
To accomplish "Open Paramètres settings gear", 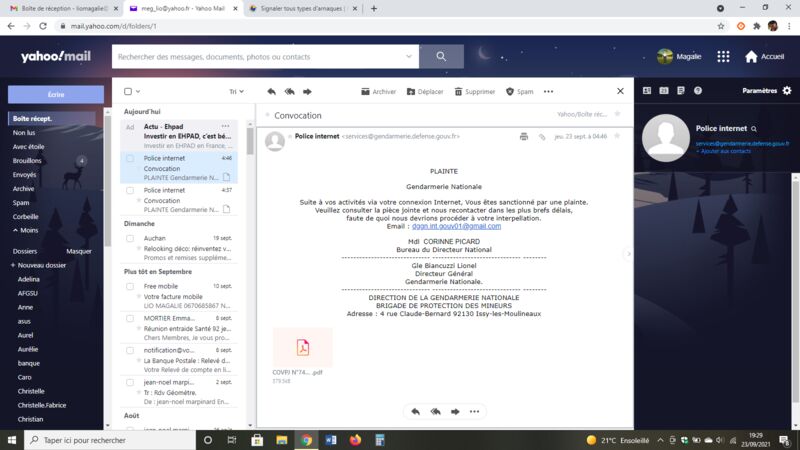I will point(787,91).
